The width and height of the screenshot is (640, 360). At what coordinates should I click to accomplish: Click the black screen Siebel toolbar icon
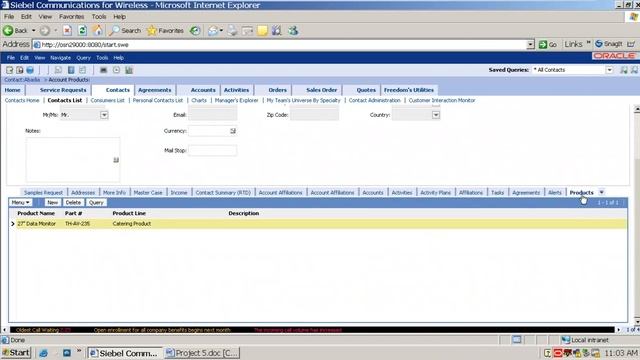coord(103,70)
